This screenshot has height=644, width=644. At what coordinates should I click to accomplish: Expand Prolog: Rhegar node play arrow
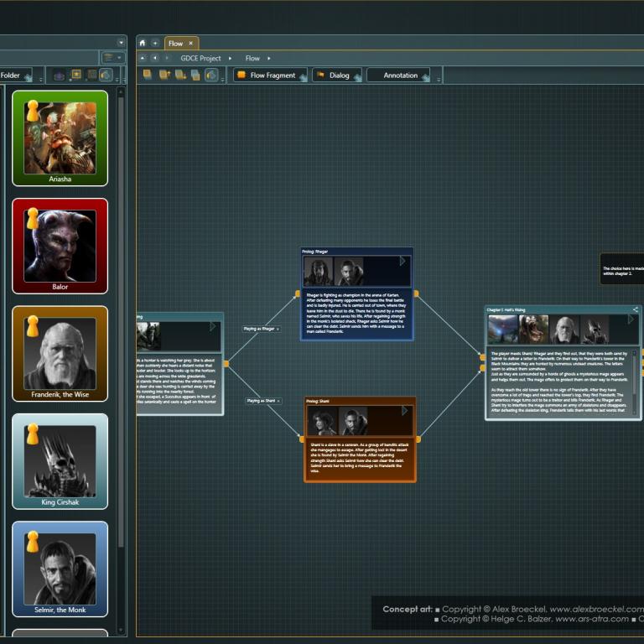pyautogui.click(x=402, y=261)
